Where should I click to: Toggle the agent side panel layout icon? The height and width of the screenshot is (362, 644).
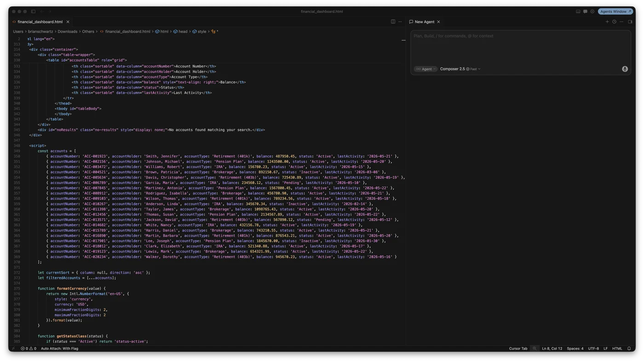[630, 22]
